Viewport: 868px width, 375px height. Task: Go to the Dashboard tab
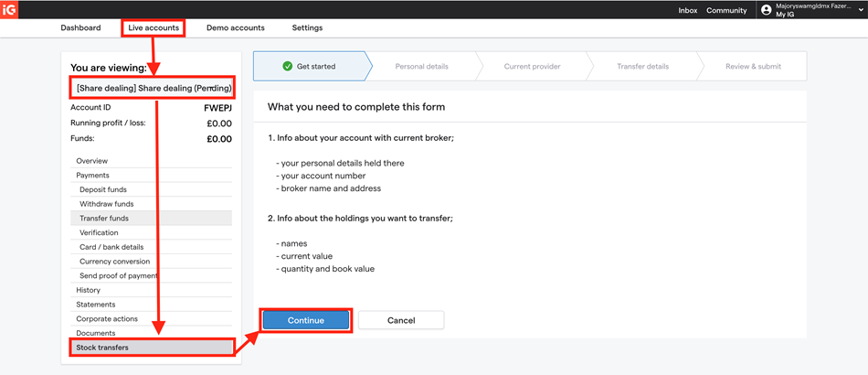tap(80, 27)
